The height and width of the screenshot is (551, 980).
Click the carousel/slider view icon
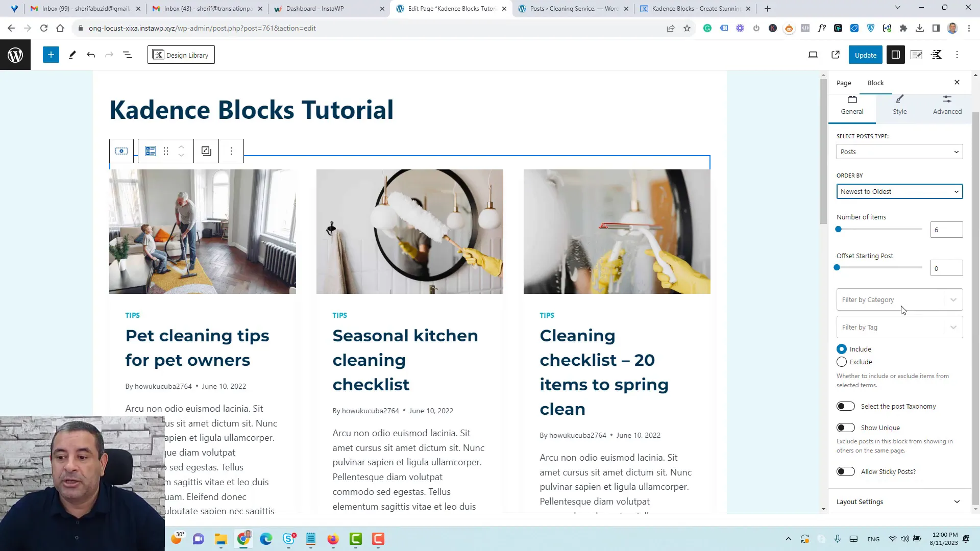121,151
